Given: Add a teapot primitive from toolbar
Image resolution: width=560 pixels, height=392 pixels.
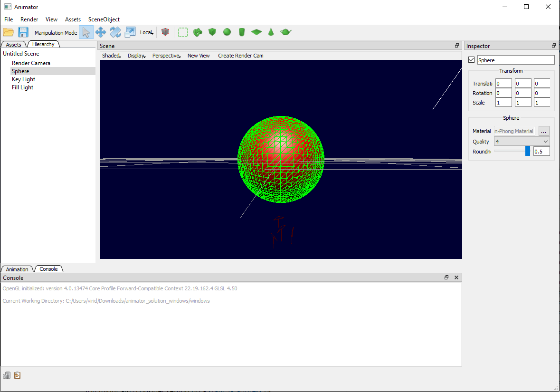Looking at the screenshot, I should 285,32.
